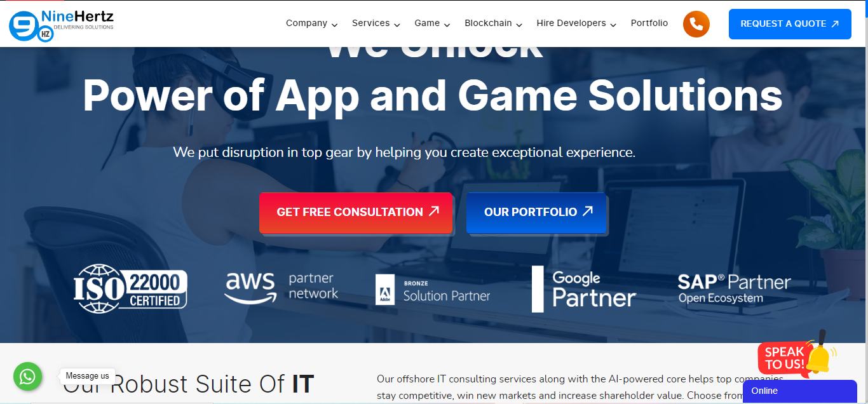Expand the Services dropdown menu
Screen dimensions: 868x404
pos(376,24)
